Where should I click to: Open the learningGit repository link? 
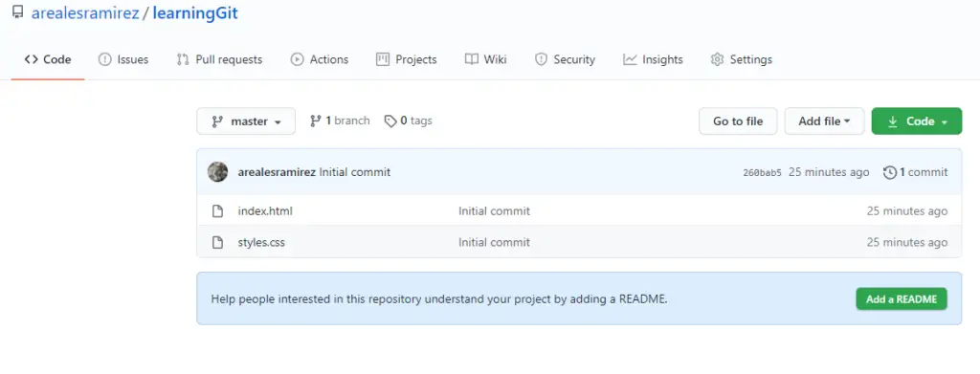pos(195,13)
